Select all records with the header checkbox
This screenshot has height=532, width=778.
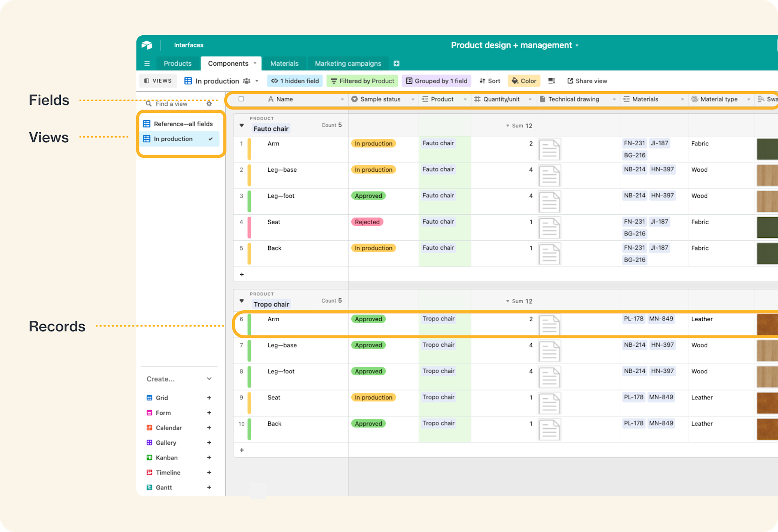pyautogui.click(x=241, y=99)
